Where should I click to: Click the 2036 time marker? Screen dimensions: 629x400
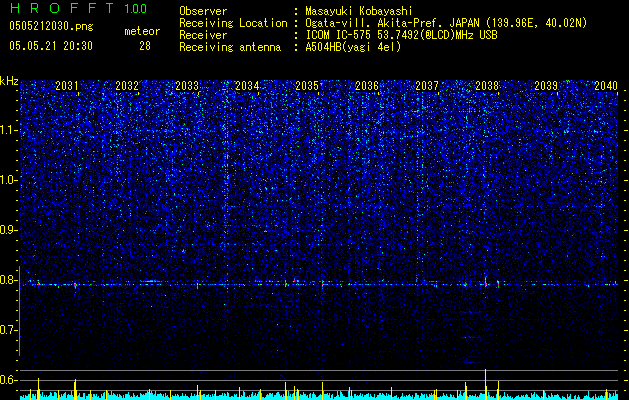[367, 86]
